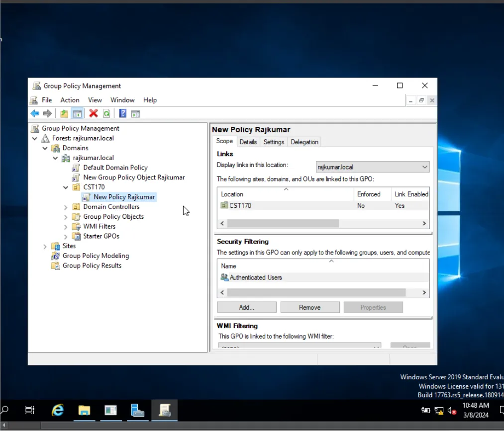Switch to the Delegation tab

[304, 142]
